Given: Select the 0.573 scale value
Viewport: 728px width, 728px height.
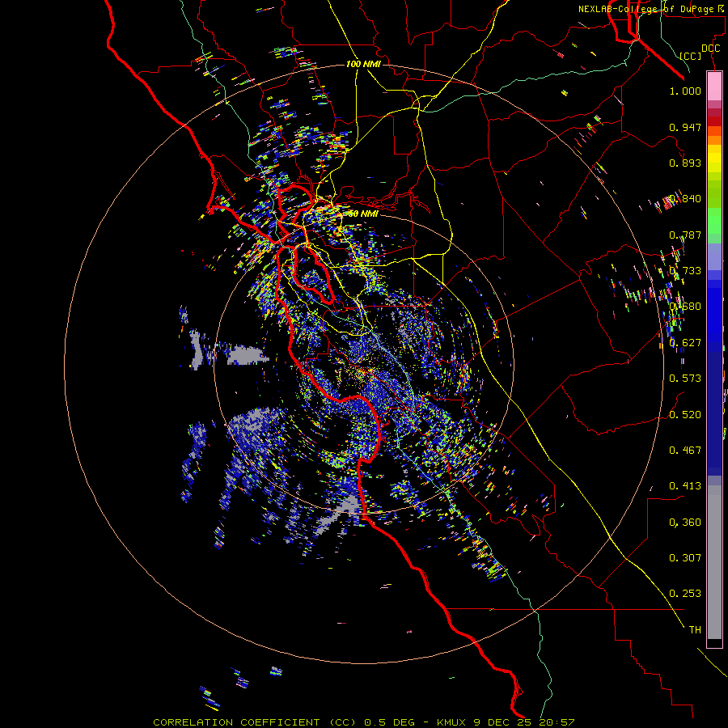Looking at the screenshot, I should coord(685,379).
